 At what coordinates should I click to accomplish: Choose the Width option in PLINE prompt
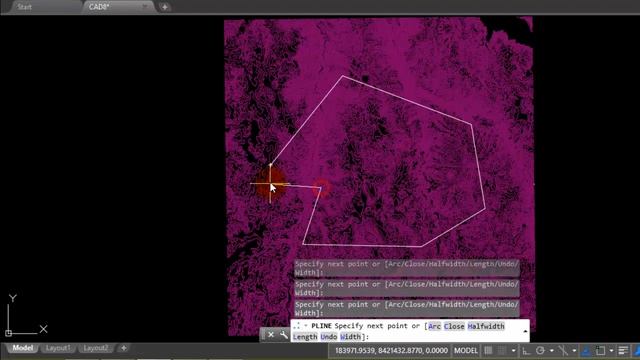[350, 336]
